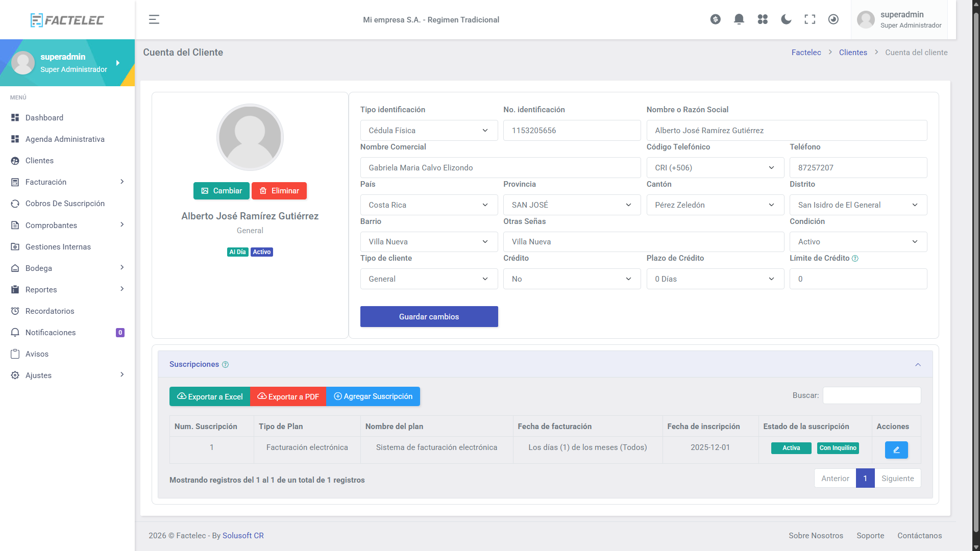Open the currency dollar icon in header
Image resolution: width=980 pixels, height=551 pixels.
pyautogui.click(x=715, y=19)
